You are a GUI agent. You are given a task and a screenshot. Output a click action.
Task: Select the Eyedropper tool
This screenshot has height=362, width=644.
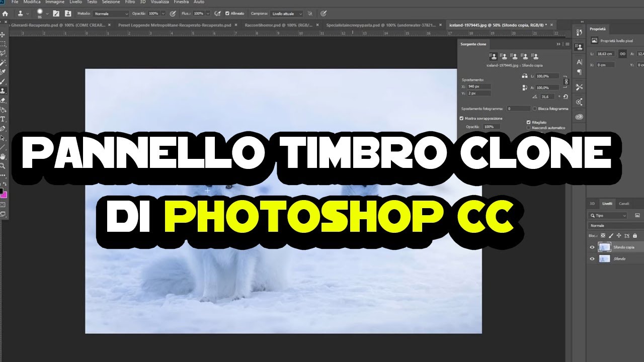coord(3,72)
